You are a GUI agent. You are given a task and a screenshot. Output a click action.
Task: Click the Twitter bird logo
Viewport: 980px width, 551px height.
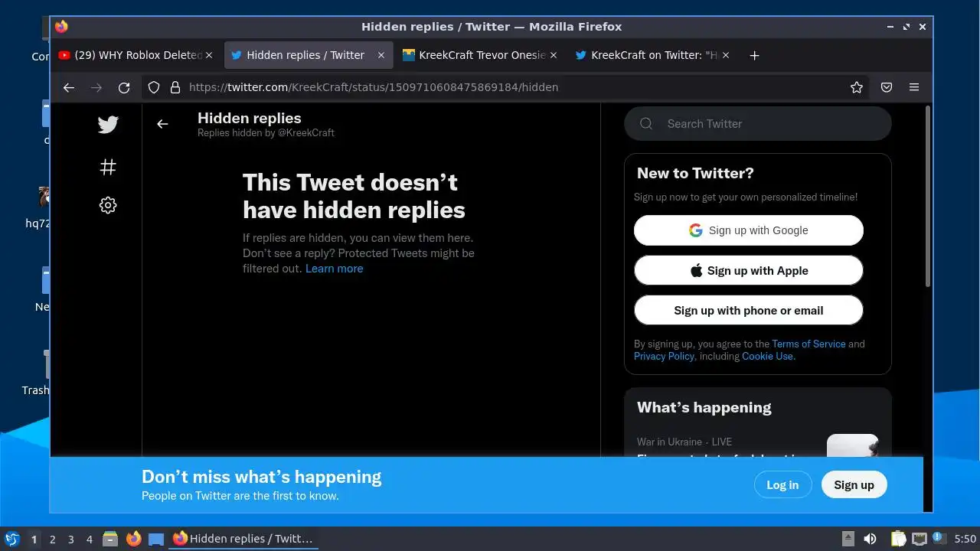(108, 125)
